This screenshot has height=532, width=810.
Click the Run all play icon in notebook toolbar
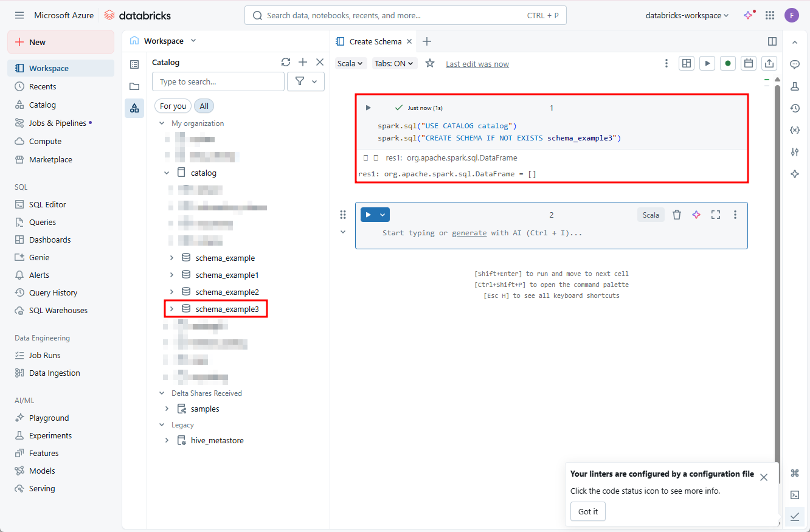click(707, 63)
